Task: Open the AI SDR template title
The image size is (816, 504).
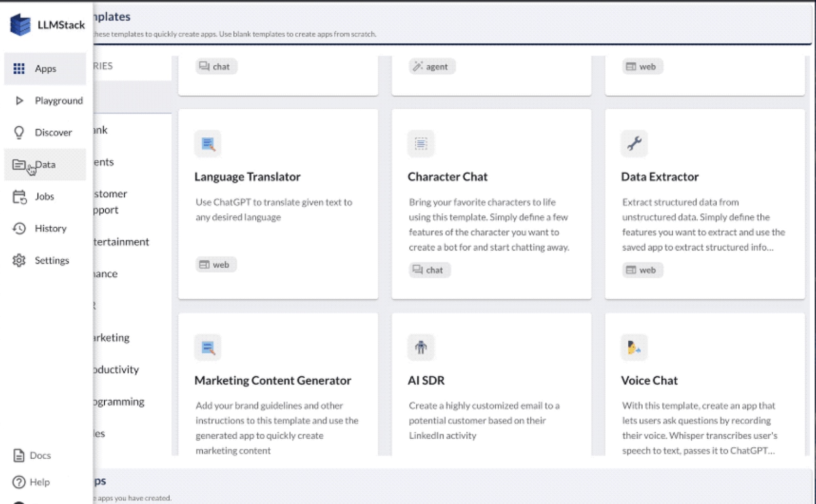Action: [x=426, y=380]
